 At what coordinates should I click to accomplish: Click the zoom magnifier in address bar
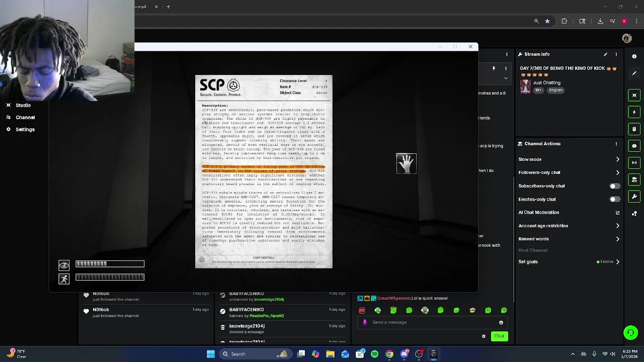tap(536, 21)
